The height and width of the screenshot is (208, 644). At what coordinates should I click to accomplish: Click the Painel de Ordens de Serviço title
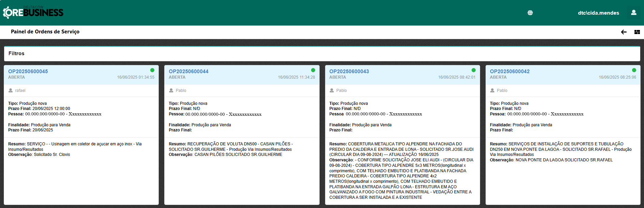click(45, 32)
